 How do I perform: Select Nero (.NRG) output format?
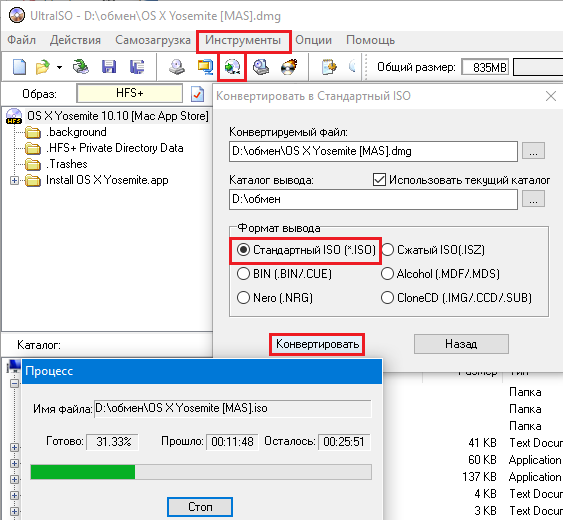point(243,298)
